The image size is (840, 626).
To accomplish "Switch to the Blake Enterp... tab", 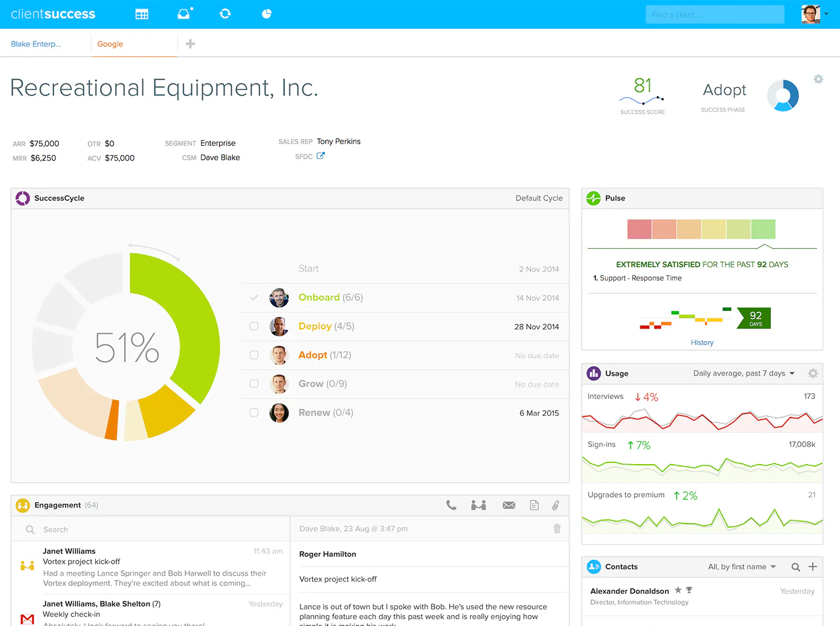I will (36, 44).
